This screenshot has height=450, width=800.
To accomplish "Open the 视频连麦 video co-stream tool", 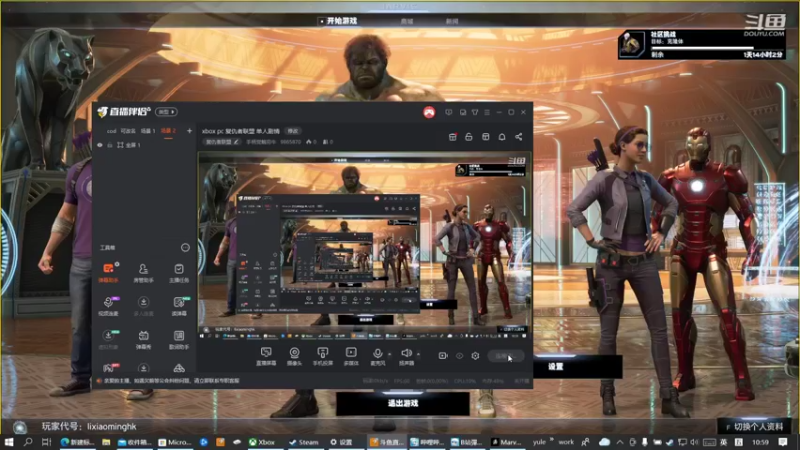I will click(108, 306).
